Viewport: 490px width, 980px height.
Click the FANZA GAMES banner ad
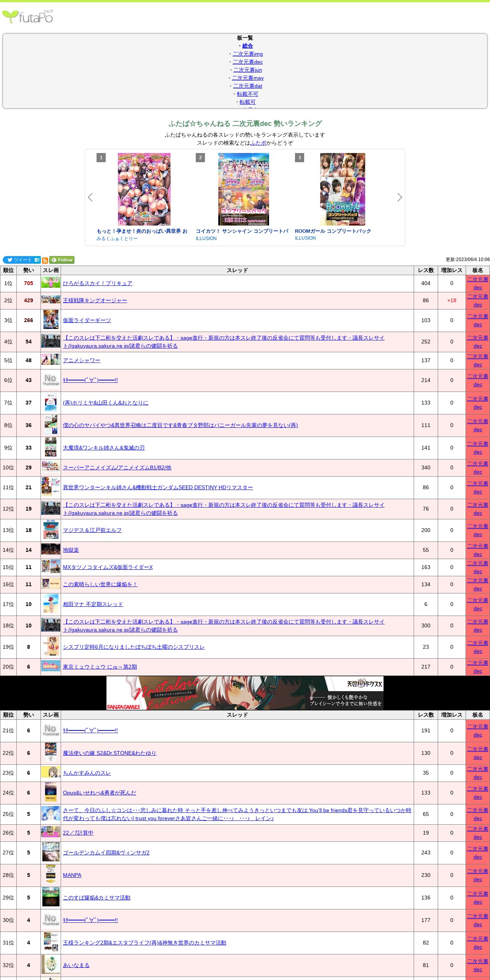[245, 693]
